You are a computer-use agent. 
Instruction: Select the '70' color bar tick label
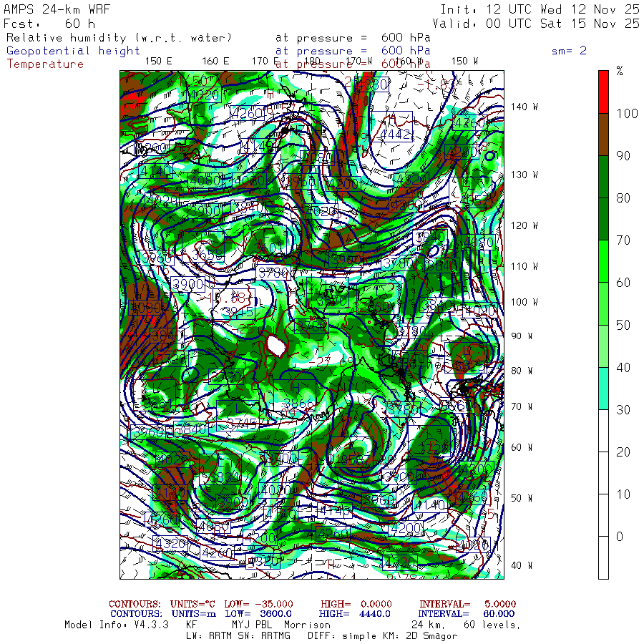(x=623, y=240)
